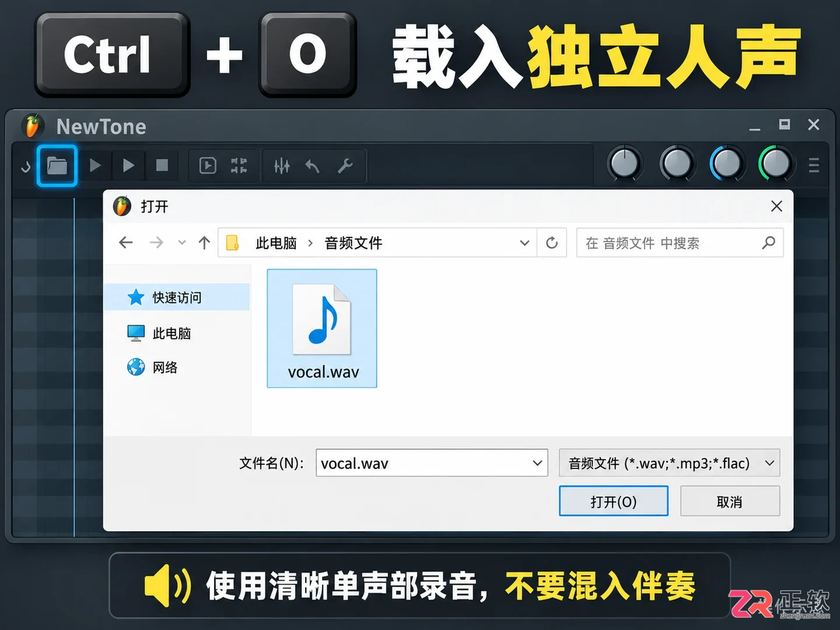Click the boxed play-selection icon
The height and width of the screenshot is (630, 840).
pos(208,166)
